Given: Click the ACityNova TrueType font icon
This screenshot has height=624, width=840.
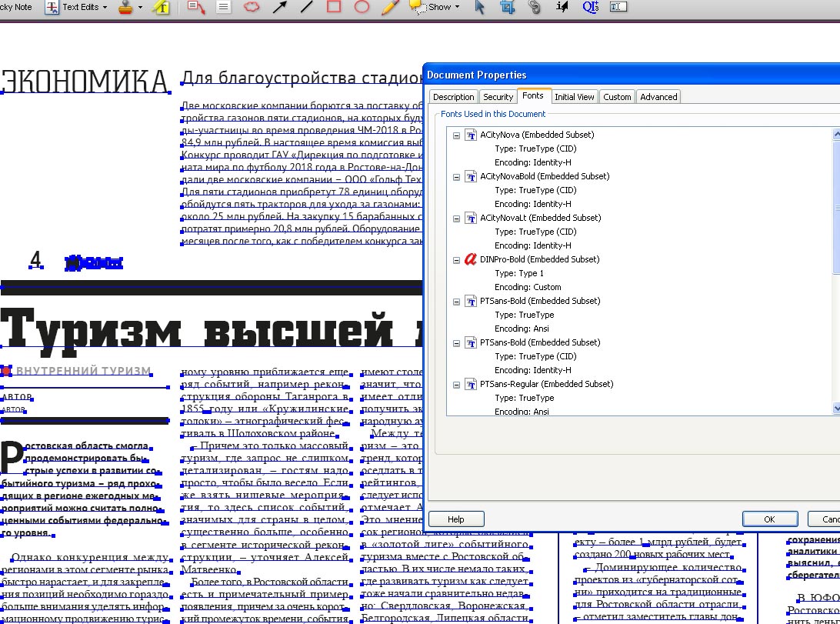Looking at the screenshot, I should click(x=470, y=135).
